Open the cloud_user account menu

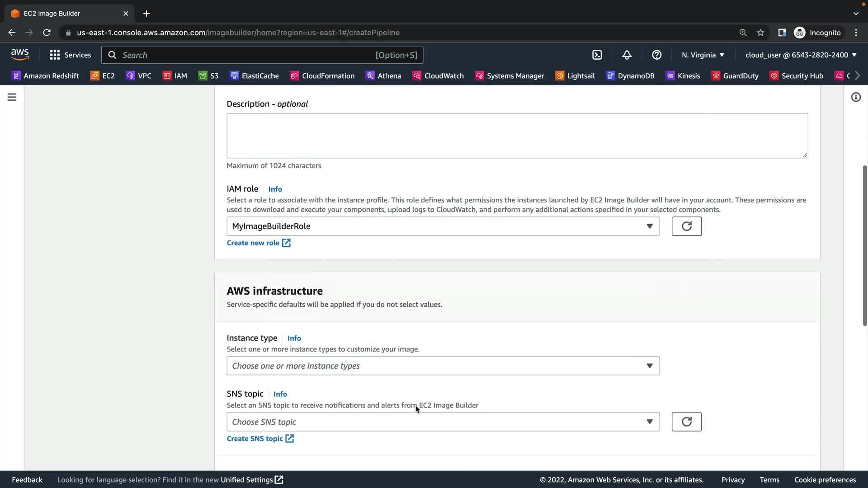pos(801,55)
